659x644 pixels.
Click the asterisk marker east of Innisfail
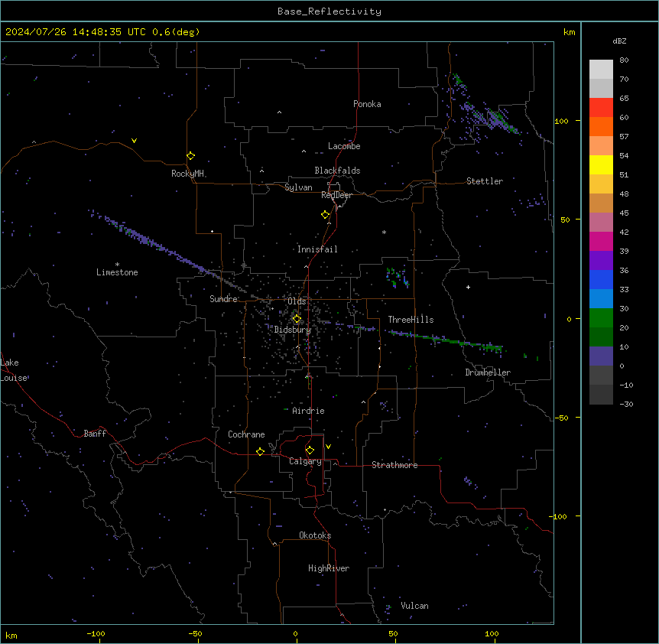click(x=384, y=232)
